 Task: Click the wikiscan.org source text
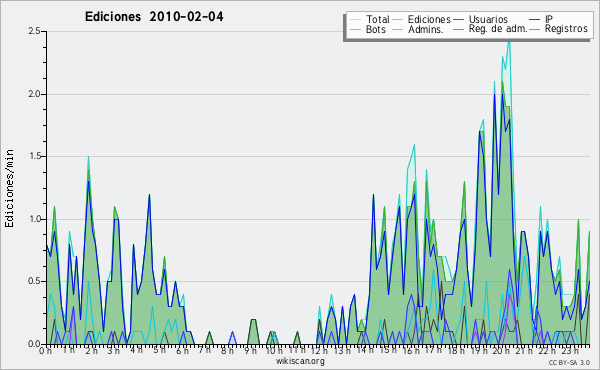tap(300, 361)
